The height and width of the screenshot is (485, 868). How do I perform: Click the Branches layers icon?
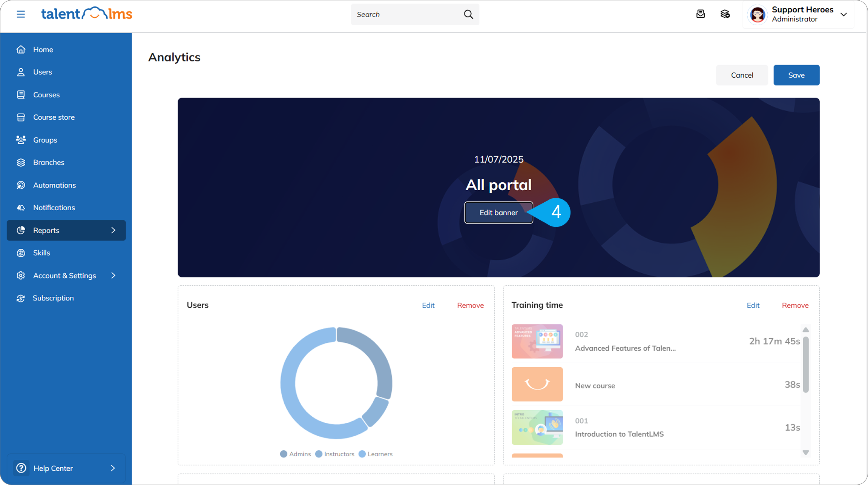click(21, 162)
